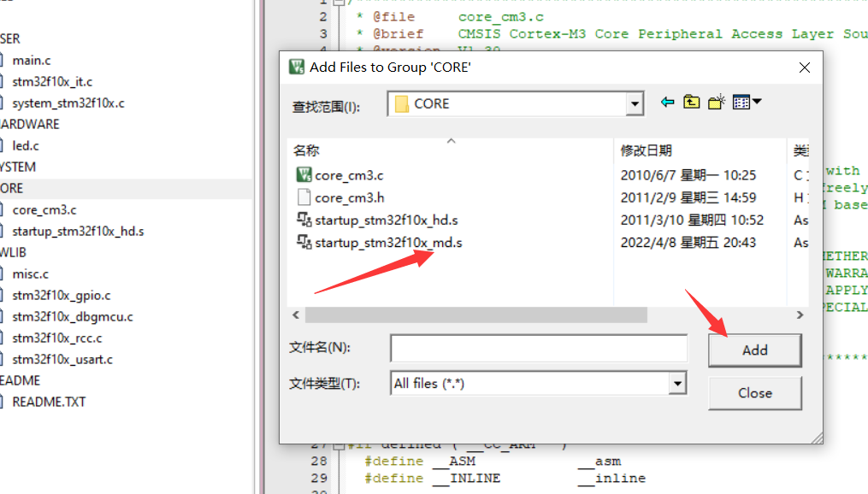
Task: Open stm32f10x_dbgmcu.c in the project tree
Action: click(x=73, y=317)
